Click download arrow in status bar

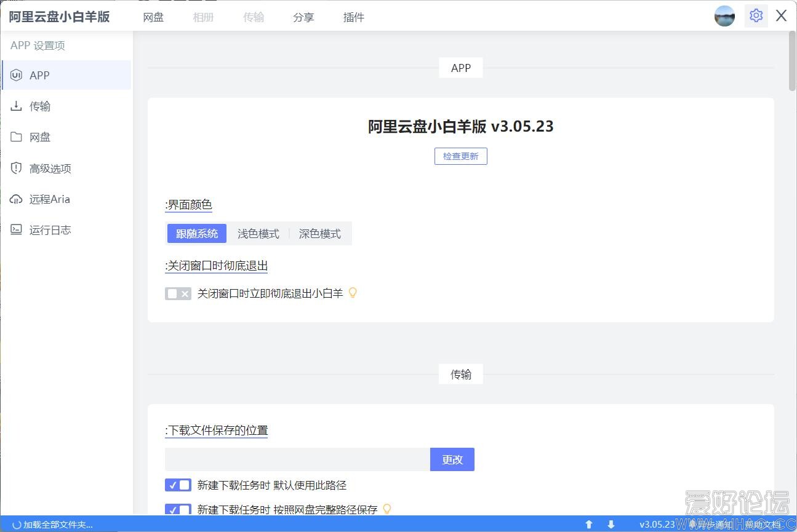point(611,525)
